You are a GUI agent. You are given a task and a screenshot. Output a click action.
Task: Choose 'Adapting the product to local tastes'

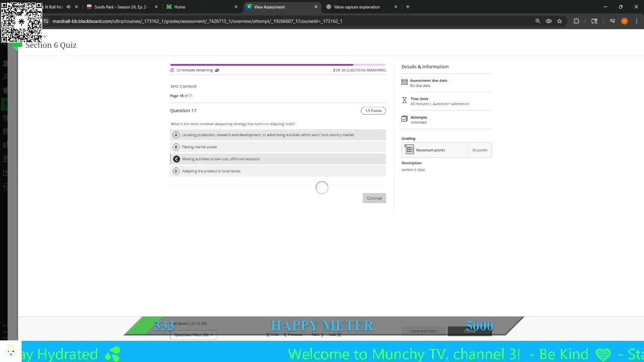(x=211, y=171)
